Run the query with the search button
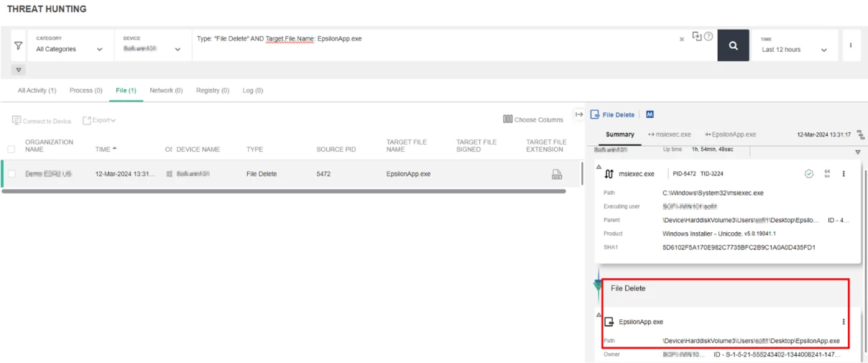This screenshot has height=363, width=868. [733, 45]
